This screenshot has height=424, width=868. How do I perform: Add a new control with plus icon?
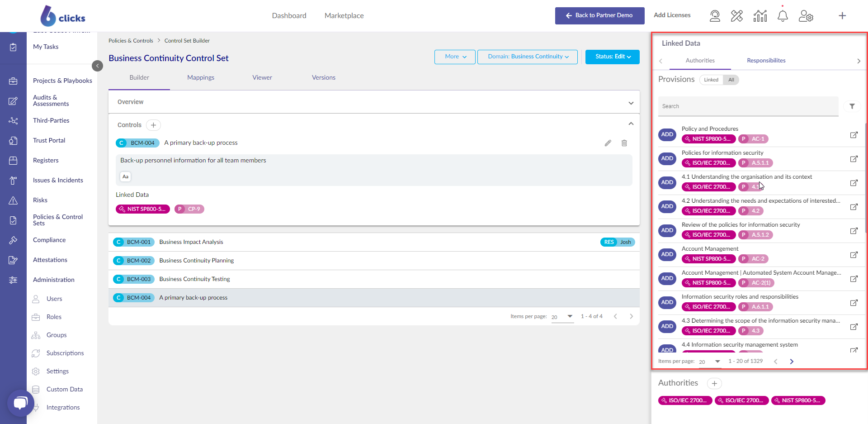(x=153, y=125)
